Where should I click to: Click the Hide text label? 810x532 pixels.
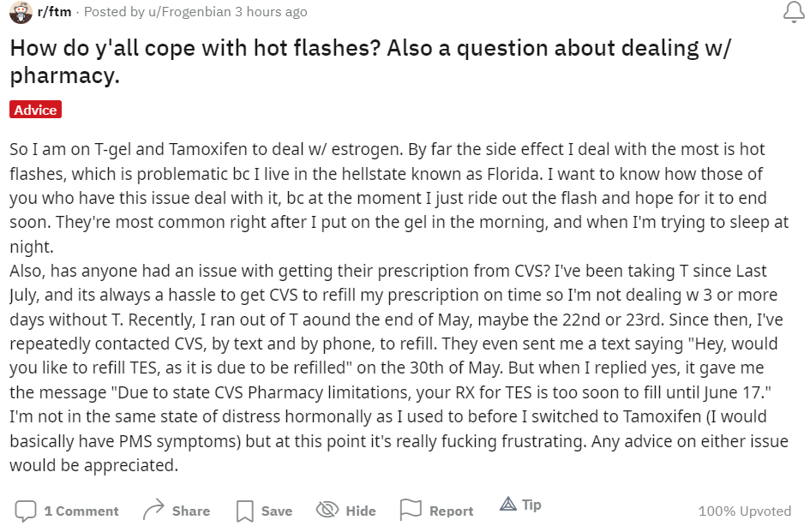pos(361,511)
